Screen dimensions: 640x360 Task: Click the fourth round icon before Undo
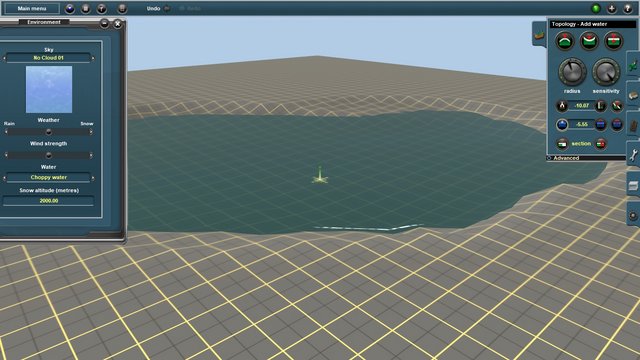tap(122, 8)
